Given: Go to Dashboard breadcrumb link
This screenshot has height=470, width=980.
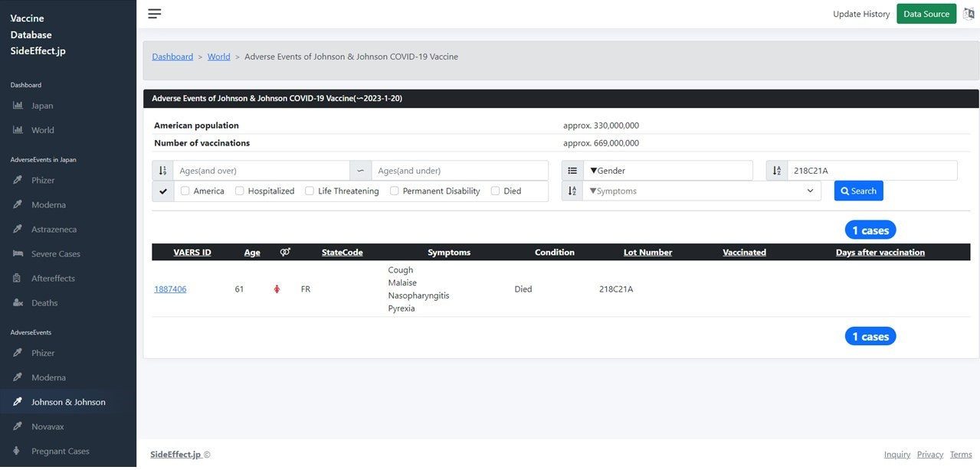Looking at the screenshot, I should click(172, 57).
